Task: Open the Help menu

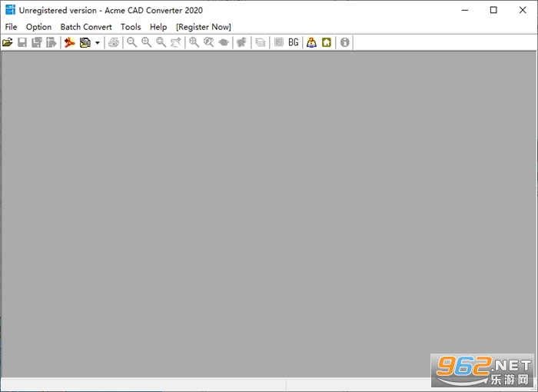Action: pyautogui.click(x=158, y=27)
